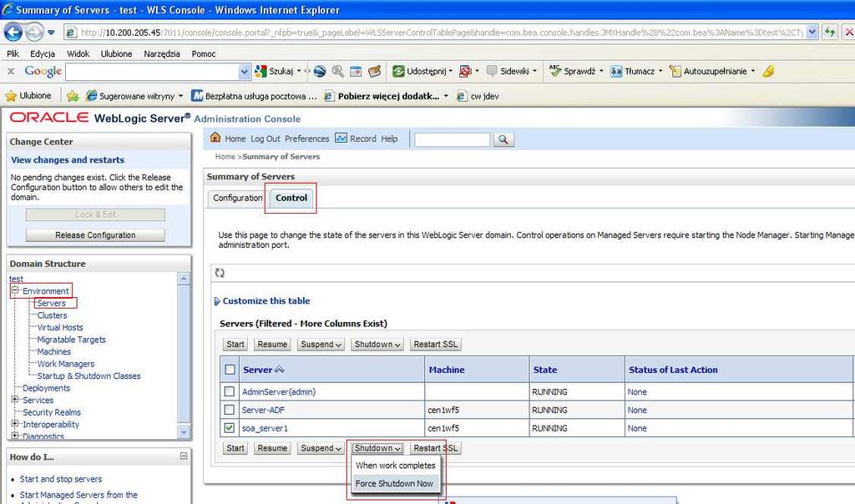Open Start and stop servers help link
The width and height of the screenshot is (855, 504).
[61, 479]
